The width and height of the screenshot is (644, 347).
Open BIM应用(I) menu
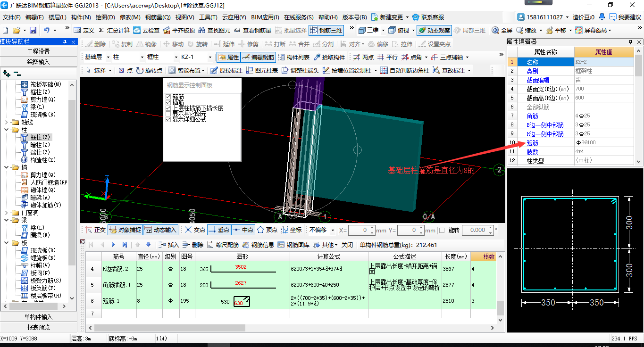(265, 17)
